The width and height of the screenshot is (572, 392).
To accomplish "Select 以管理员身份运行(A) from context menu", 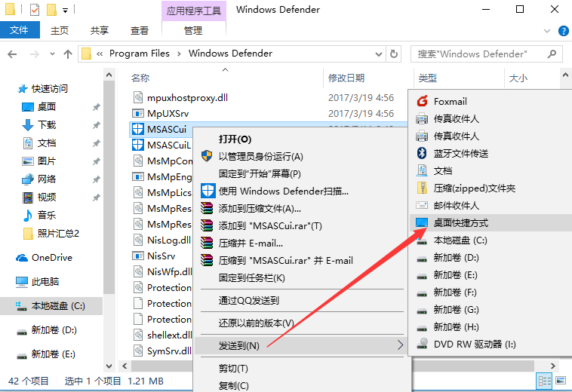I will 260,157.
